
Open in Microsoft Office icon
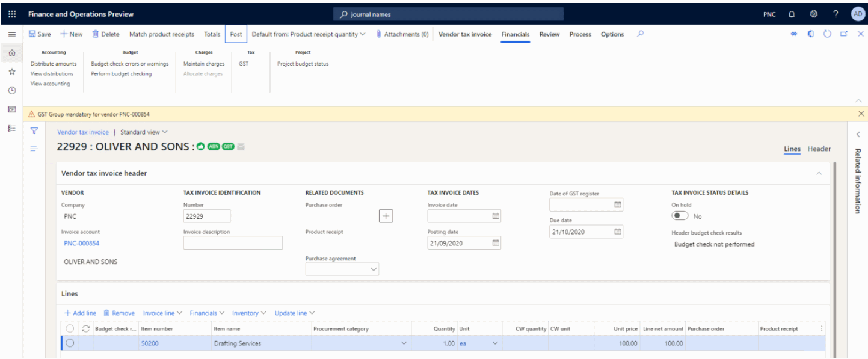tap(811, 34)
